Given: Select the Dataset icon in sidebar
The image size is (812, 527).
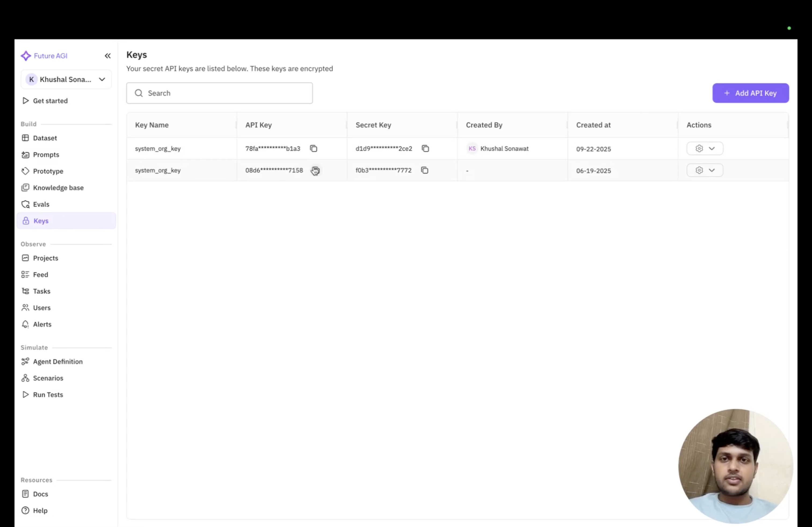Looking at the screenshot, I should tap(26, 138).
